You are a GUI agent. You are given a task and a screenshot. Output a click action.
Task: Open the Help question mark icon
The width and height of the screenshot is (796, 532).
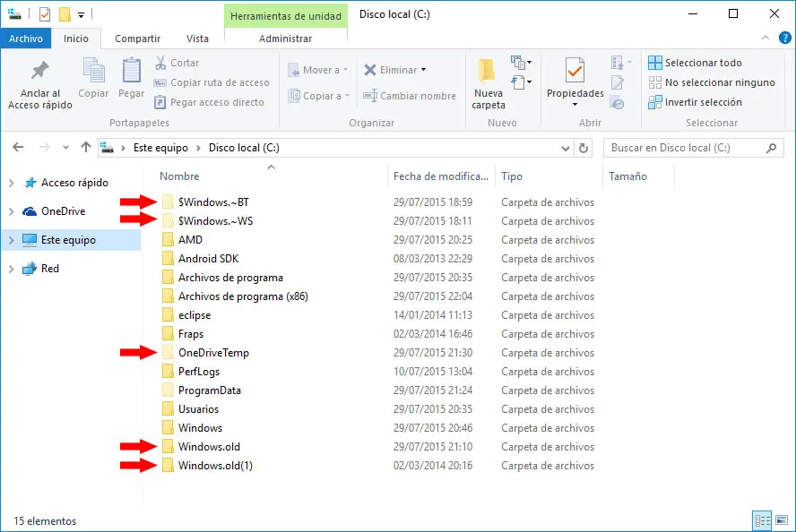785,38
